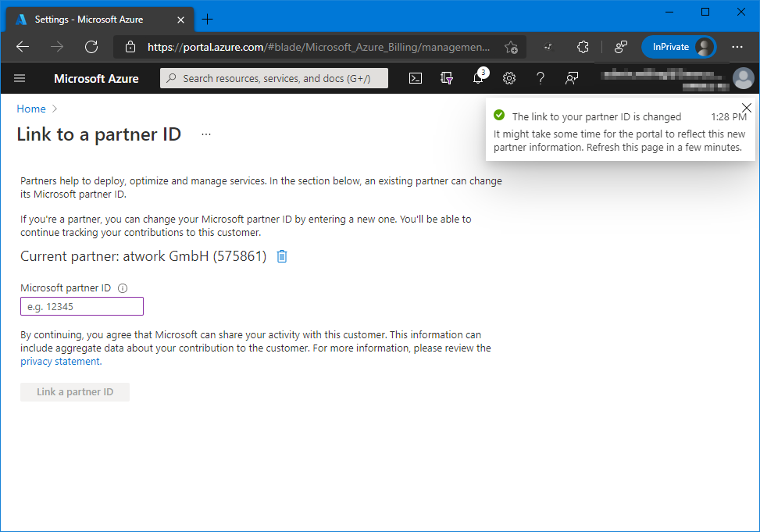Open the ellipsis menu beside page title
Viewport: 760px width, 532px height.
pos(206,134)
